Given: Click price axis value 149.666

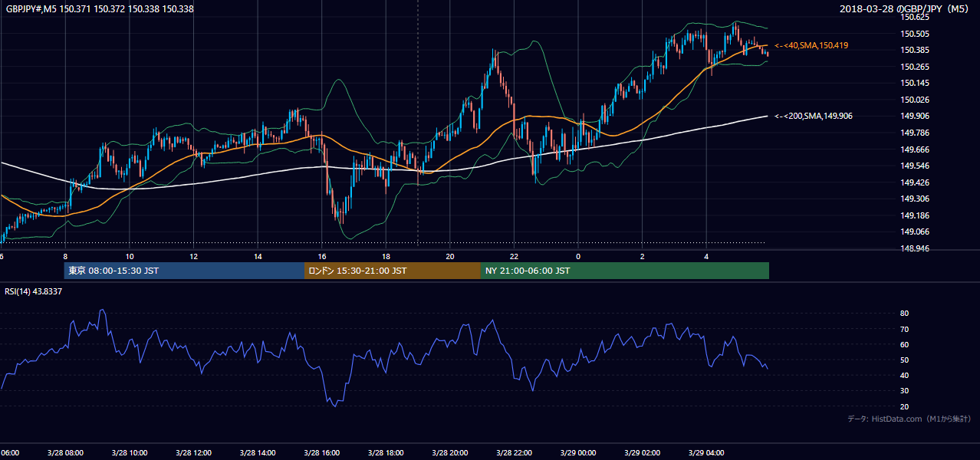Looking at the screenshot, I should [915, 149].
